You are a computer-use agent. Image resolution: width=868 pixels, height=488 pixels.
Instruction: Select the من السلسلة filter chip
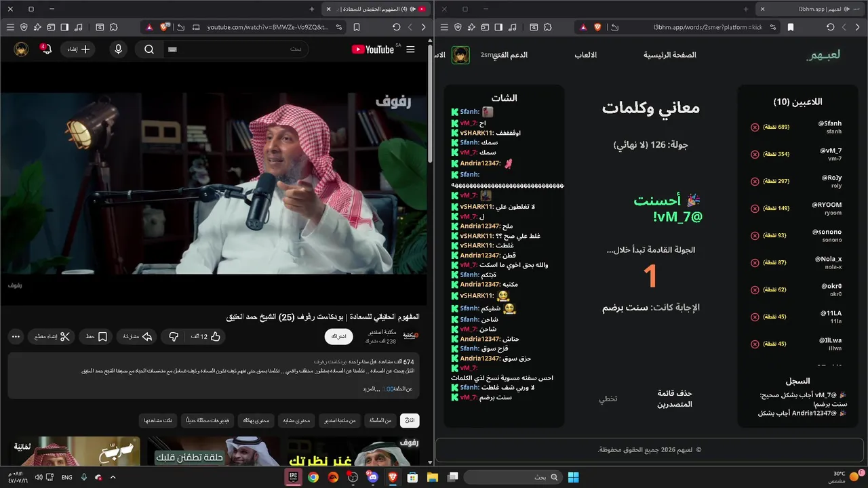point(380,421)
